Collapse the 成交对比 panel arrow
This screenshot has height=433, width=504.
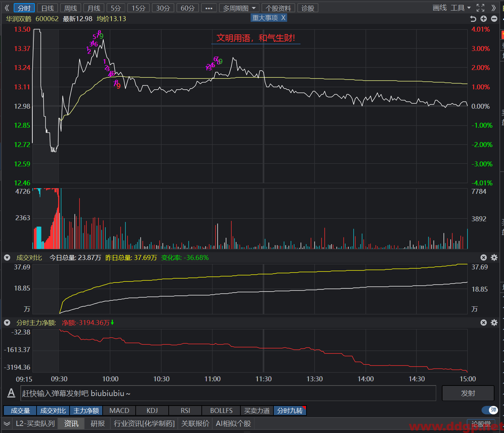pos(7,257)
